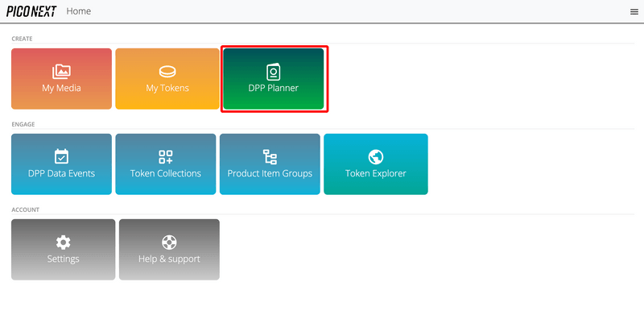This screenshot has width=644, height=336.
Task: Go to DPP Data Events text label
Action: pyautogui.click(x=61, y=173)
